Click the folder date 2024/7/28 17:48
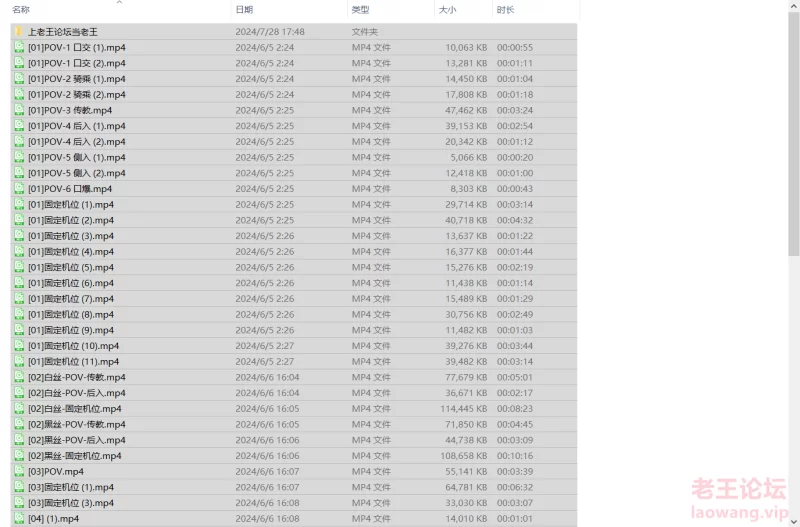This screenshot has height=527, width=800. tap(270, 32)
